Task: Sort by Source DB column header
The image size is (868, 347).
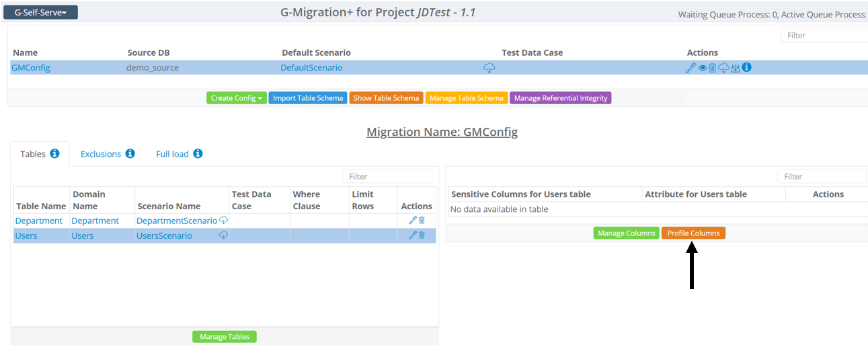Action: [149, 52]
